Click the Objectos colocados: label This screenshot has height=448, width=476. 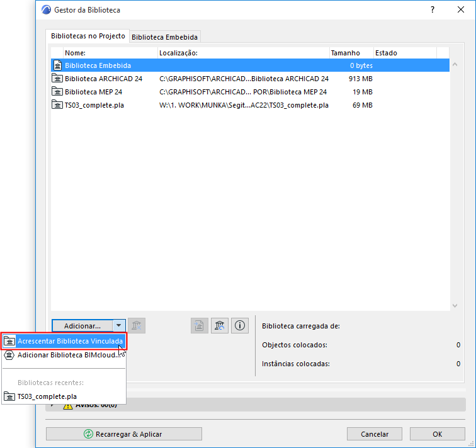pyautogui.click(x=295, y=345)
